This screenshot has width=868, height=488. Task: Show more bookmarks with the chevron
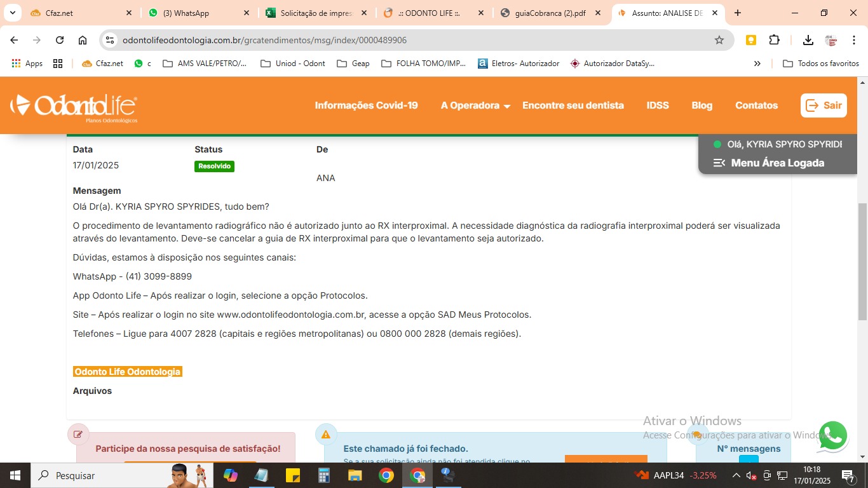click(x=757, y=64)
